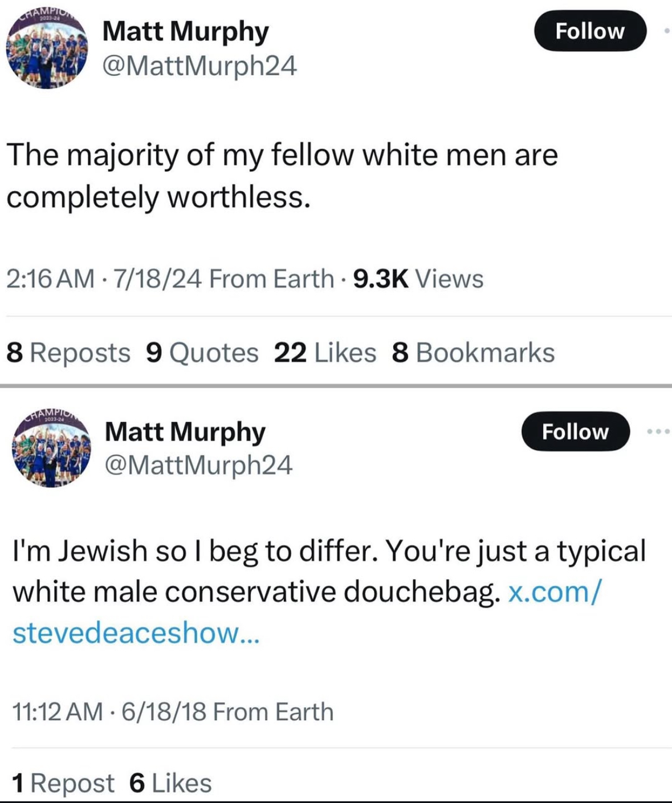Open the three-dot menu on the 6/18/18 tweet
This screenshot has height=803, width=672.
pos(659,432)
